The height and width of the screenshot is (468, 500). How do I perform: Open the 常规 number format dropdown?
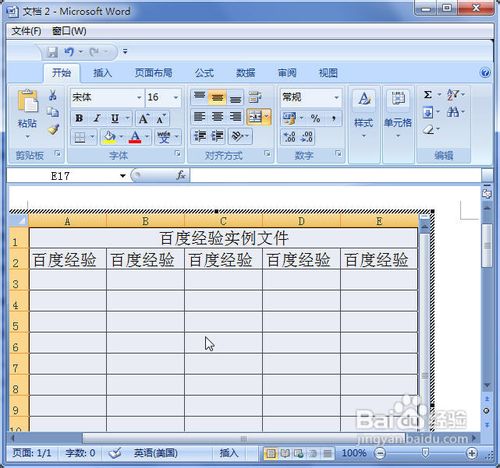[337, 97]
